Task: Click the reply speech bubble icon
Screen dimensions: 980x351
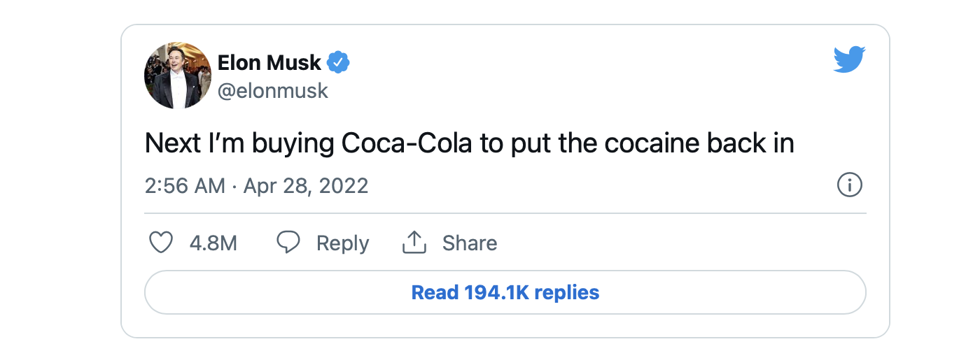Action: click(x=288, y=243)
